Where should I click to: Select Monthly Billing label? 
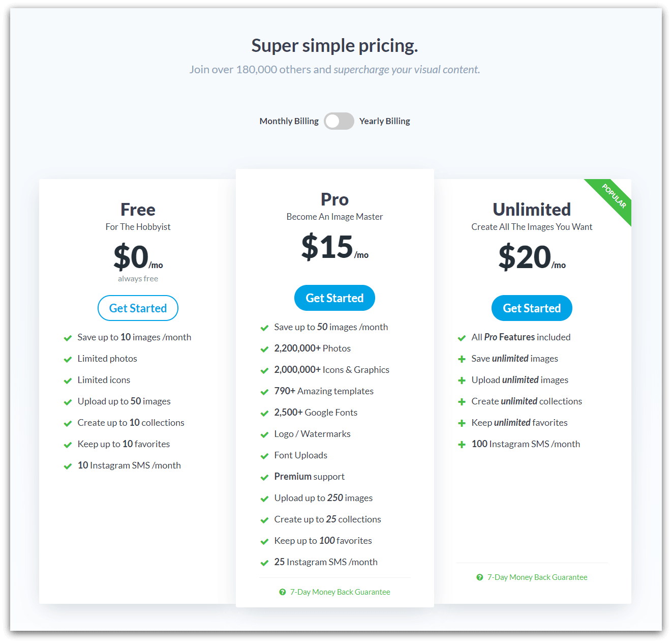tap(289, 121)
